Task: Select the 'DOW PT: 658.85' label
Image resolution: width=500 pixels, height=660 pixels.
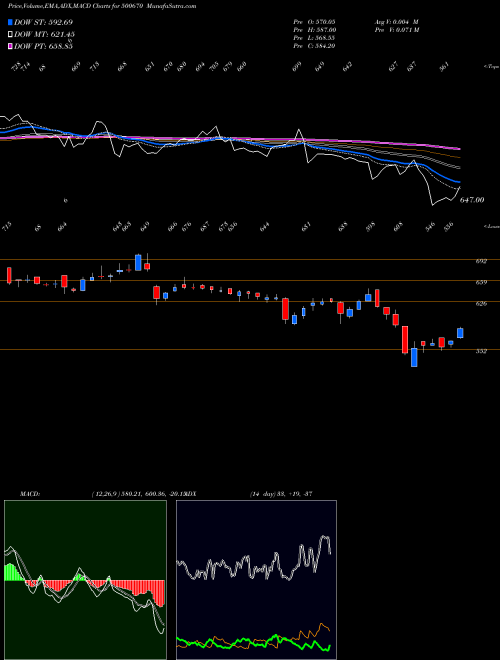Action: pos(43,46)
